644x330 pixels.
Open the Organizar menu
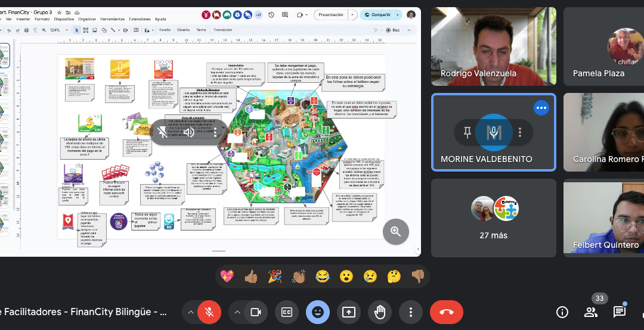point(87,19)
